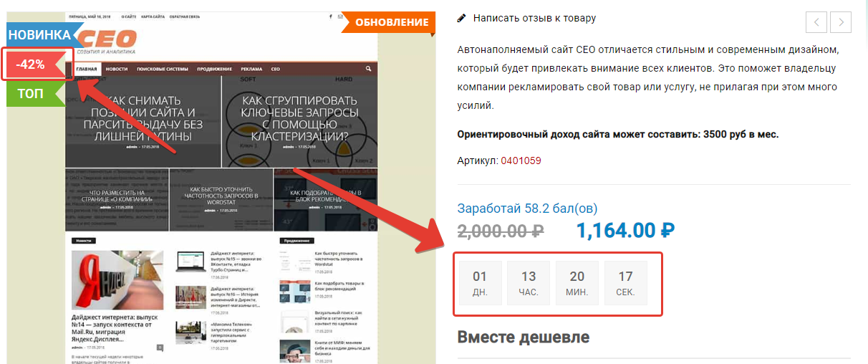Go to previous product arrow
Viewport: 868px width, 364px height.
(816, 22)
